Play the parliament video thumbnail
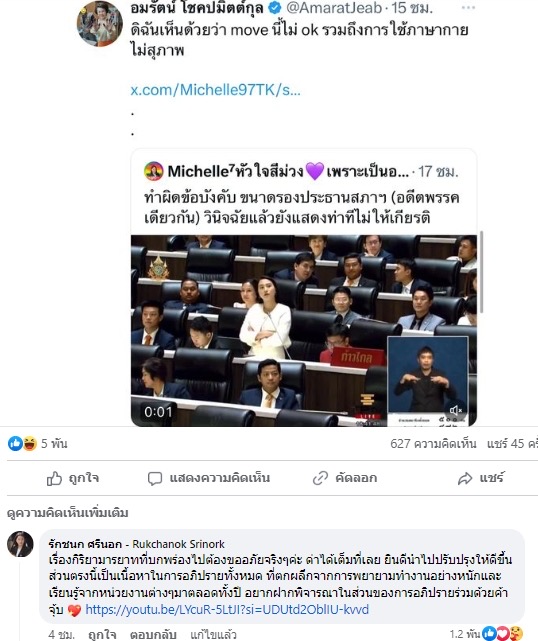Viewport: 538px width, 641px height. click(304, 331)
